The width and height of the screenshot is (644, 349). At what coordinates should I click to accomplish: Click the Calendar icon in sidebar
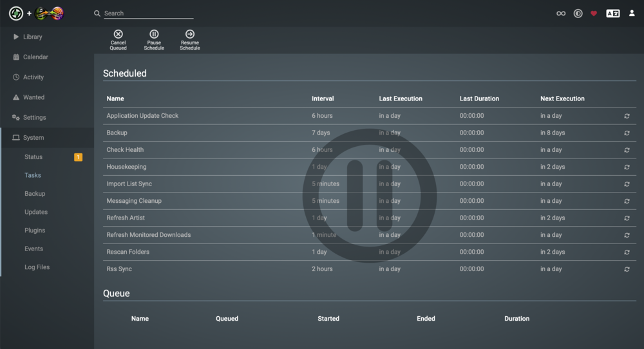pos(16,57)
